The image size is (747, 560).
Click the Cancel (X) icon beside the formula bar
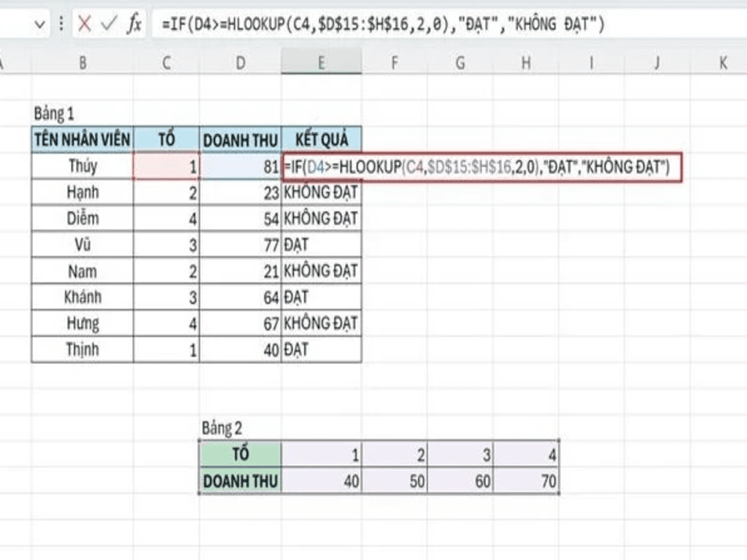(85, 21)
